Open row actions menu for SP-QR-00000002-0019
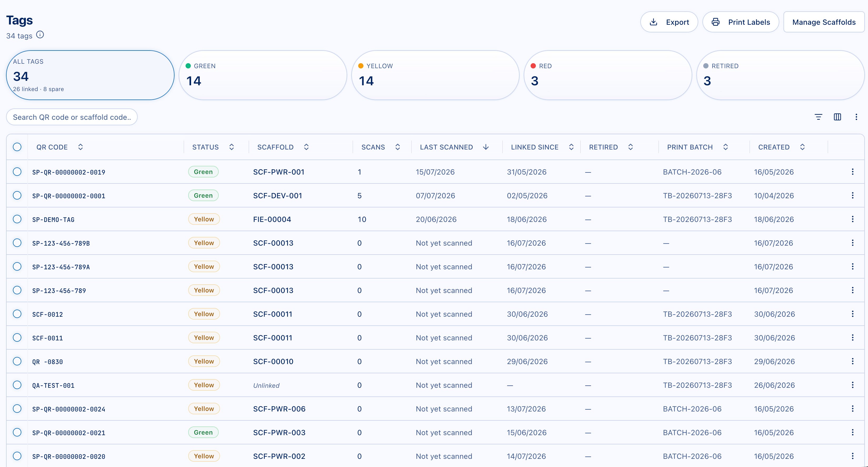 coord(852,172)
